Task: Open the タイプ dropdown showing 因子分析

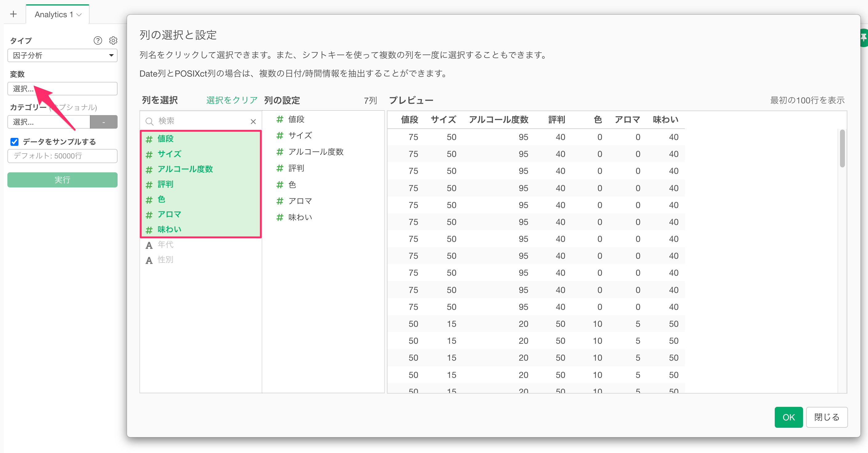Action: (x=62, y=55)
